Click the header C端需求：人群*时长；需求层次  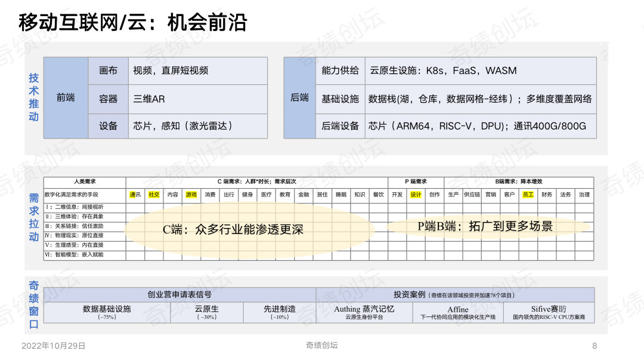point(256,181)
